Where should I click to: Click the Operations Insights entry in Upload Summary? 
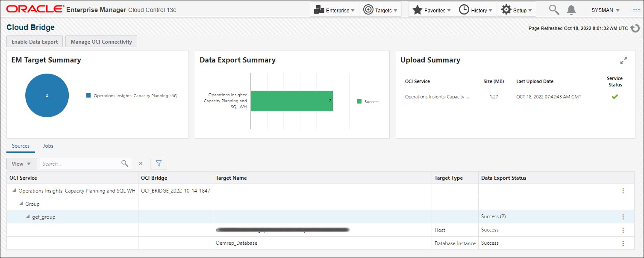437,97
